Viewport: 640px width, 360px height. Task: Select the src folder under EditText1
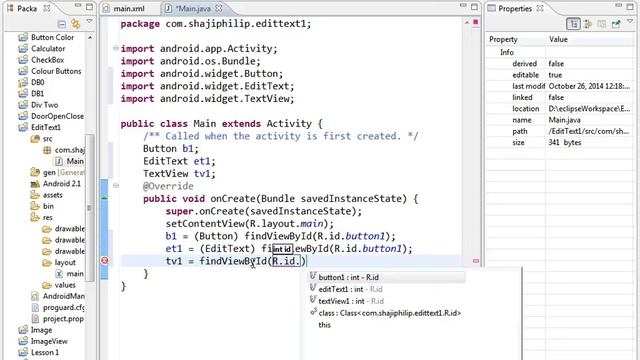coord(47,139)
